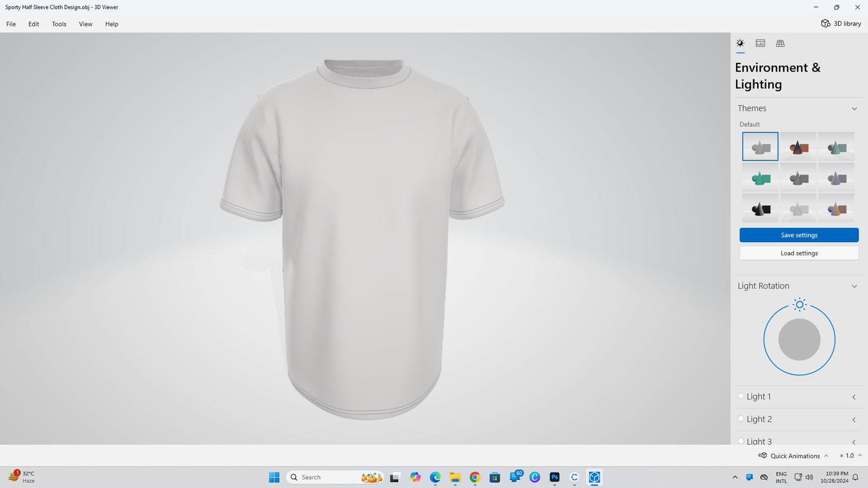Select the default gray theme thumbnail
This screenshot has width=868, height=488.
[760, 146]
